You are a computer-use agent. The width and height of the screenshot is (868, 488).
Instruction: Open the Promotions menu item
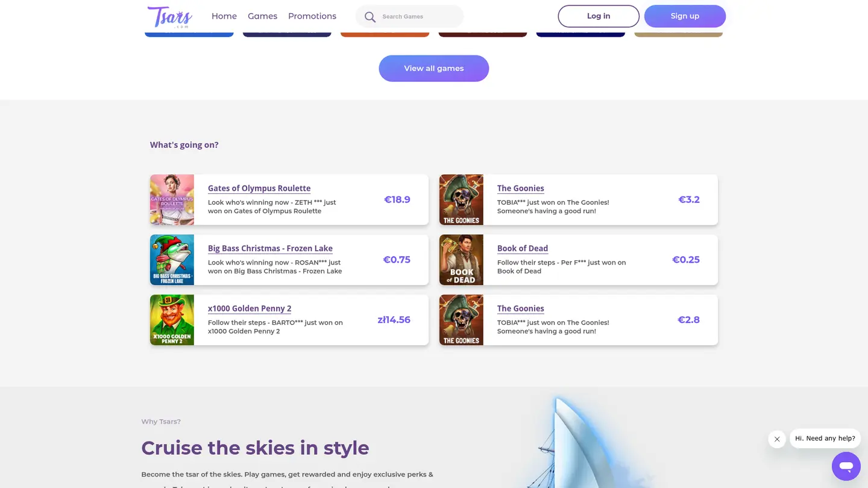(x=312, y=16)
